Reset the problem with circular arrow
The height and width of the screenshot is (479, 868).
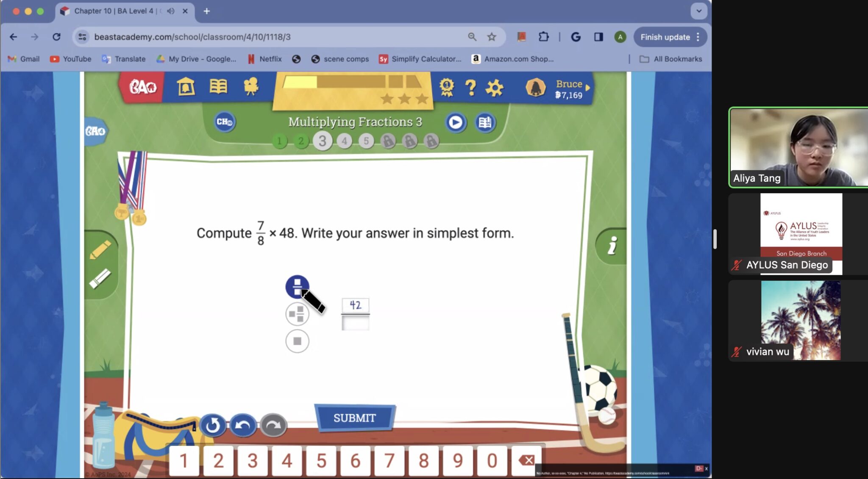(x=212, y=426)
